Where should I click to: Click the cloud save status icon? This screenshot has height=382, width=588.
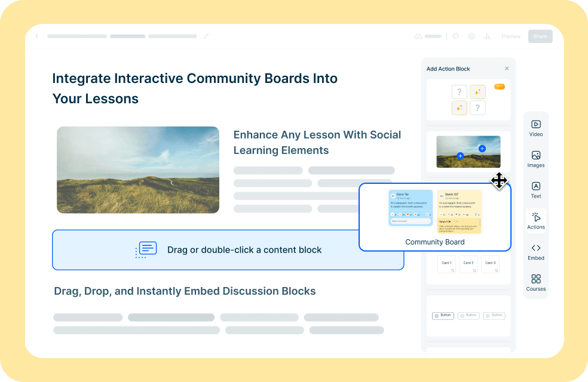click(419, 36)
